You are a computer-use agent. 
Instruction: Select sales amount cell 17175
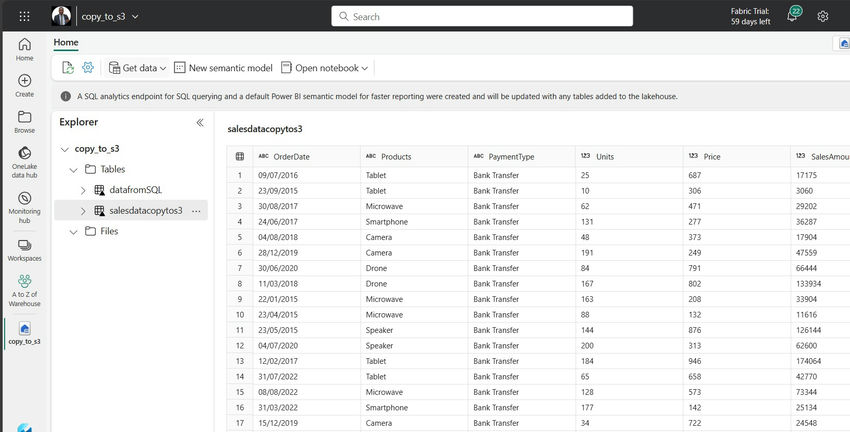coord(820,175)
